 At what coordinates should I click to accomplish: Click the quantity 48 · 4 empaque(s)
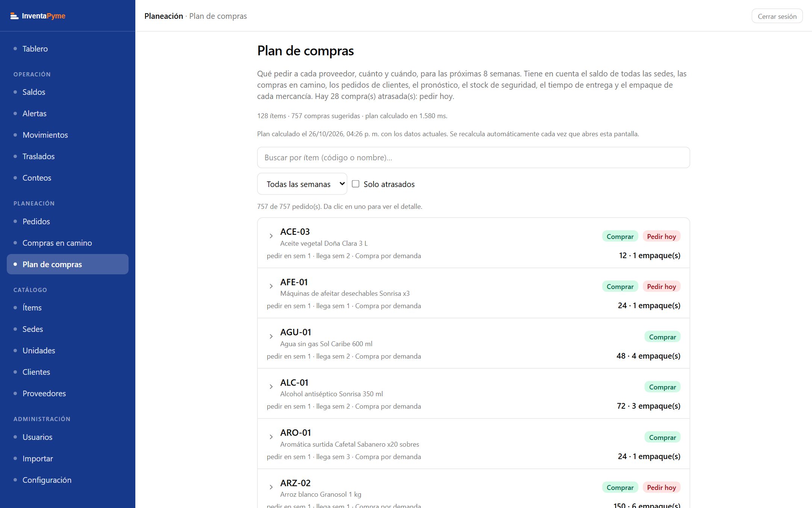(648, 356)
